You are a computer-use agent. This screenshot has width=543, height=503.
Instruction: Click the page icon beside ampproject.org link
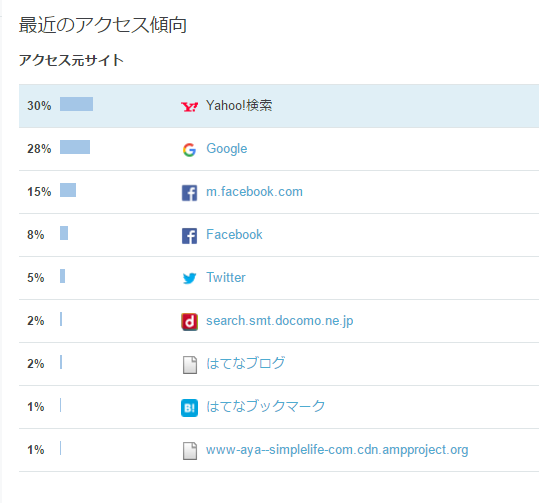click(x=190, y=451)
